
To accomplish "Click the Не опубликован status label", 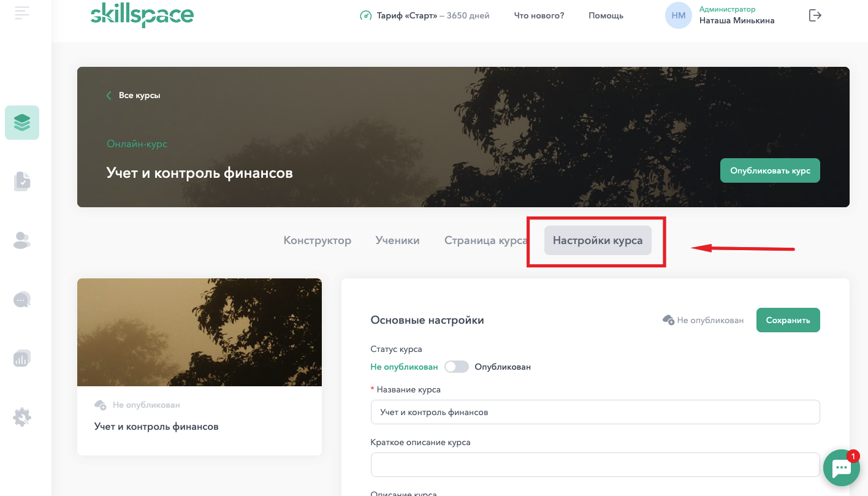I will (x=404, y=367).
